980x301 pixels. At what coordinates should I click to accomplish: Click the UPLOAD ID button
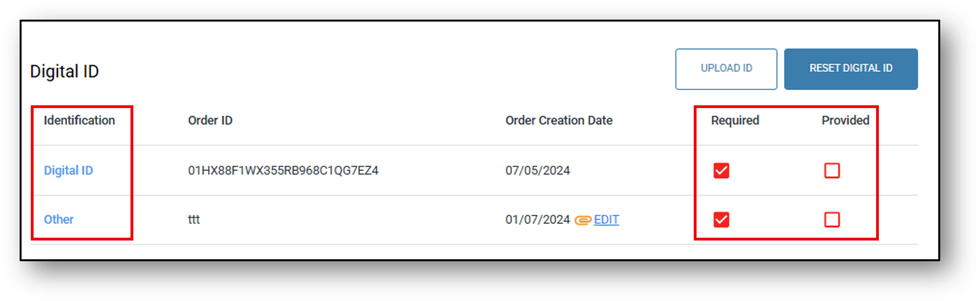[x=726, y=69]
